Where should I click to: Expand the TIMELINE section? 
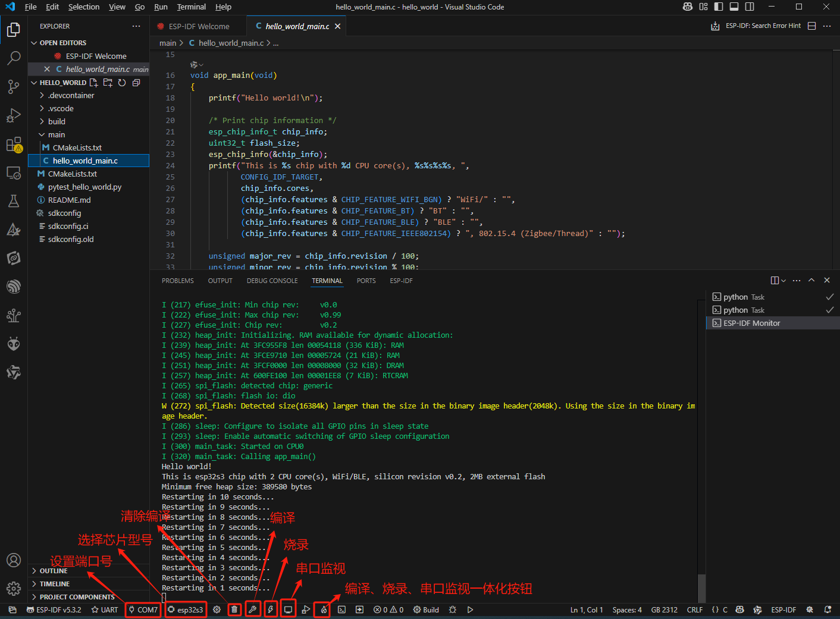(x=88, y=584)
